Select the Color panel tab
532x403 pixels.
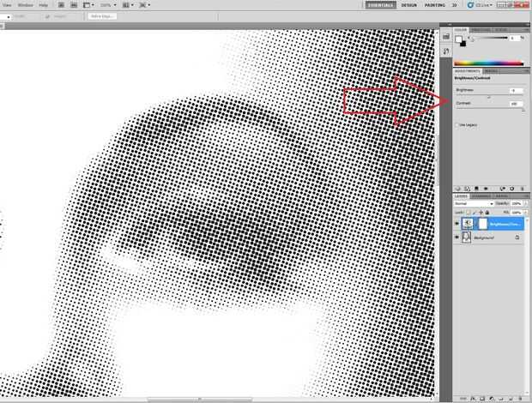tap(461, 30)
